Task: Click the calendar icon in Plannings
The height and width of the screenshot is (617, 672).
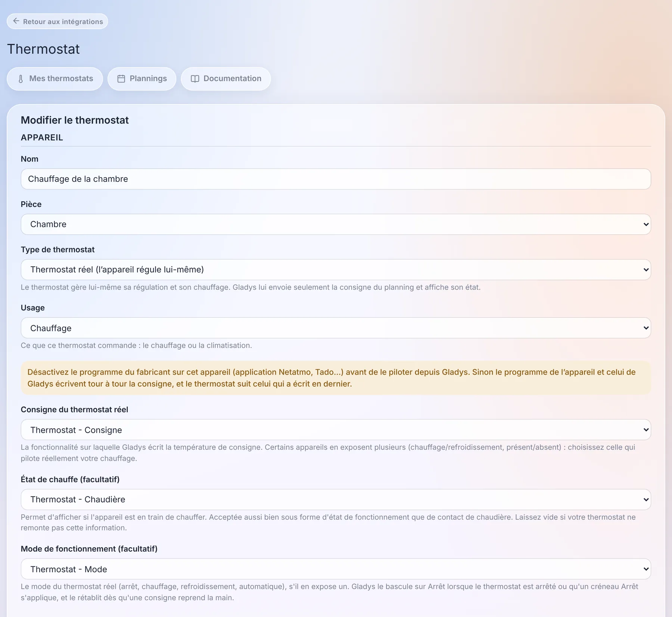Action: [121, 79]
